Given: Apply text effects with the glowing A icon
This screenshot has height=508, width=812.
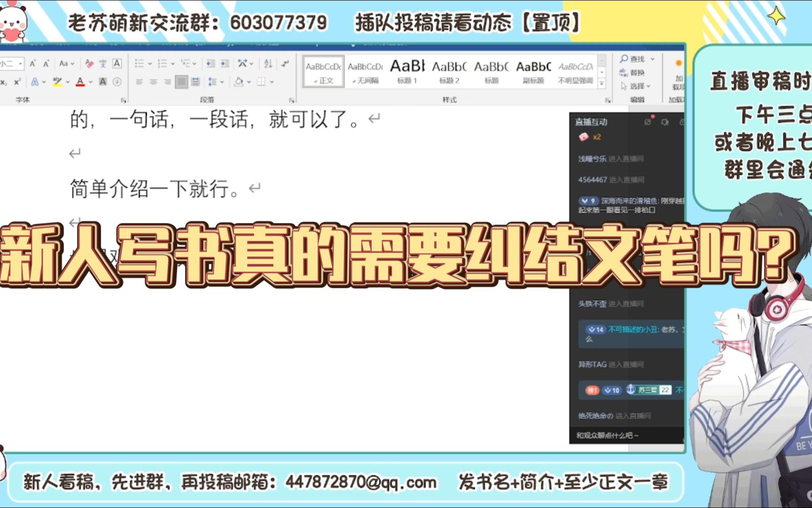Looking at the screenshot, I should [35, 82].
